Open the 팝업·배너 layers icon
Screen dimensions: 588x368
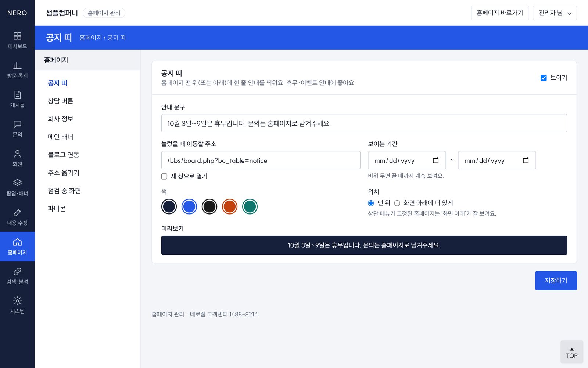(x=17, y=183)
